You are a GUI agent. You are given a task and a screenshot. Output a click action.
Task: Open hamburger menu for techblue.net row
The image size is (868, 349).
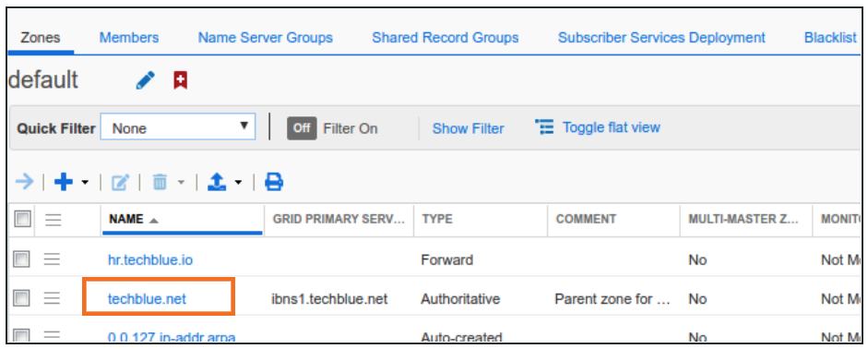[53, 298]
